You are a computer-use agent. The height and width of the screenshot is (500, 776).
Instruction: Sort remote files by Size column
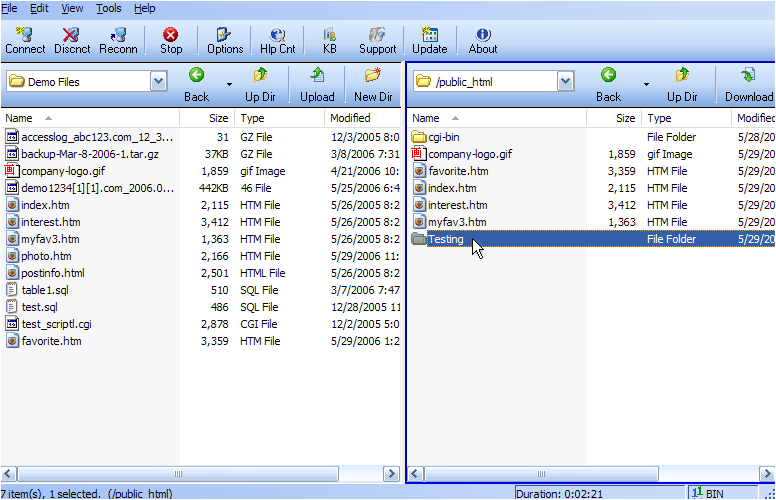pos(615,118)
